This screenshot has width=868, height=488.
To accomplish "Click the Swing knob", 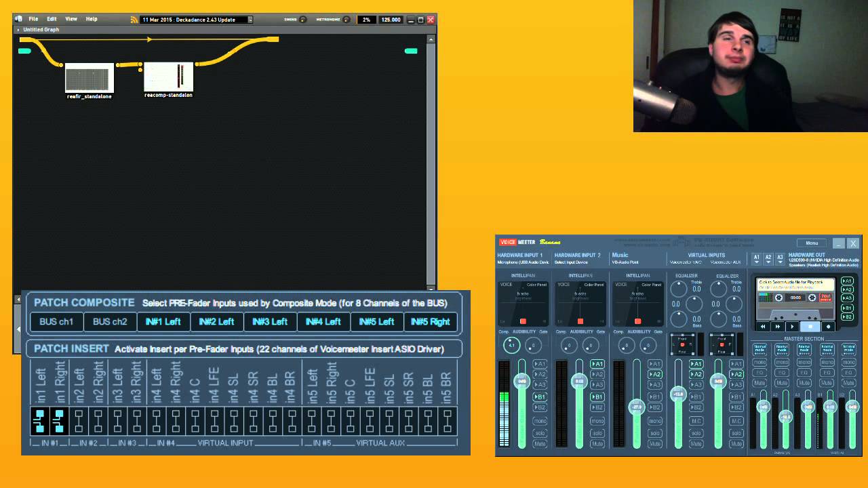I will tap(303, 20).
